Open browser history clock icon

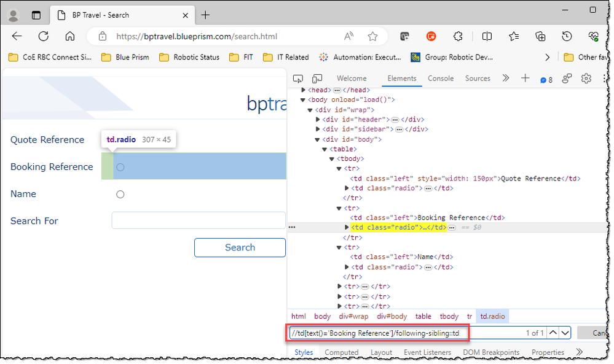click(567, 36)
